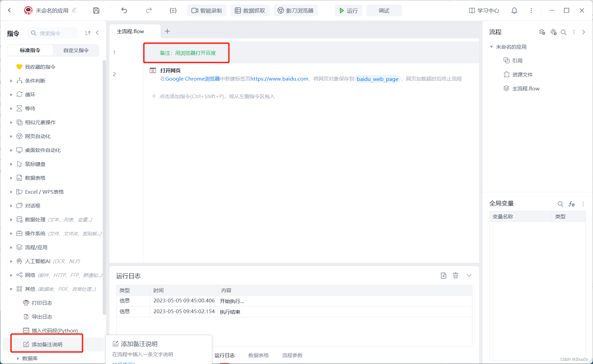Search global variables with magnifier icon
Viewport: 593px width, 364px height.
[560, 204]
